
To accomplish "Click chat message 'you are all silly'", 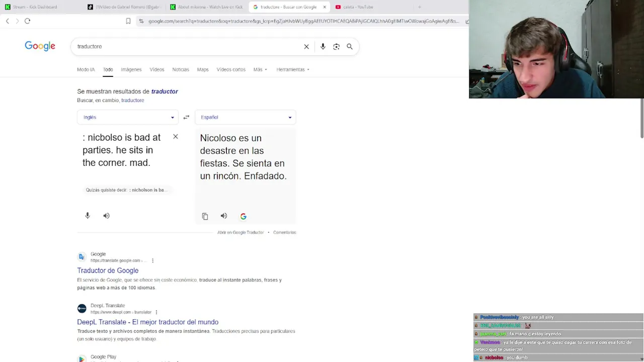I will coord(538,317).
